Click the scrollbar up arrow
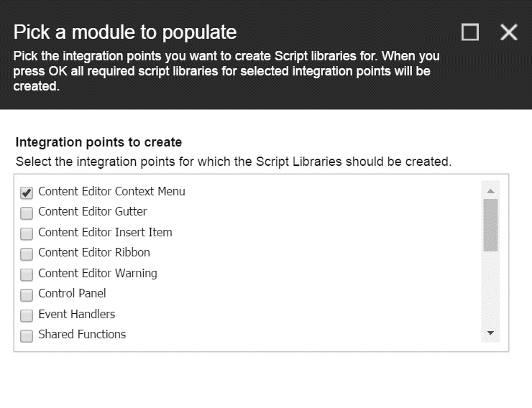Screen dimensions: 532x408 [490, 191]
